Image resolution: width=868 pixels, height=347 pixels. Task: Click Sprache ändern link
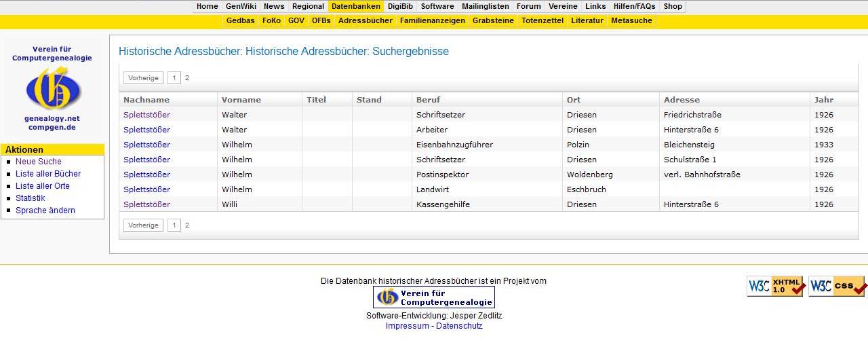[45, 211]
